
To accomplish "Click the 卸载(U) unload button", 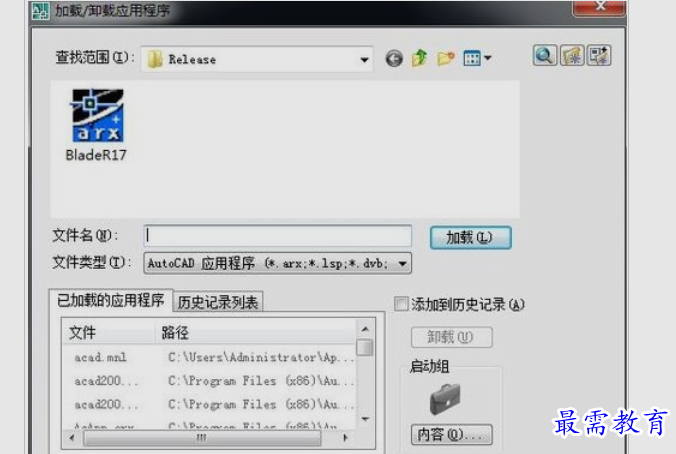I will (451, 337).
